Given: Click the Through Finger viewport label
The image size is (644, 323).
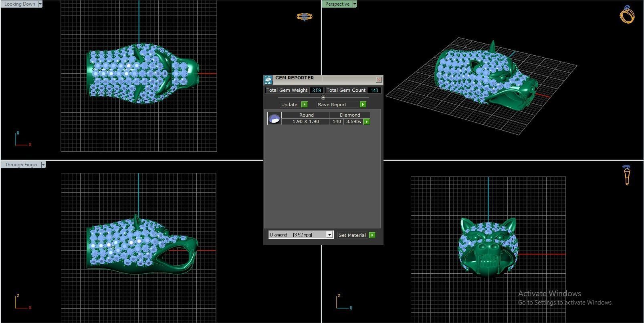Looking at the screenshot, I should (21, 165).
